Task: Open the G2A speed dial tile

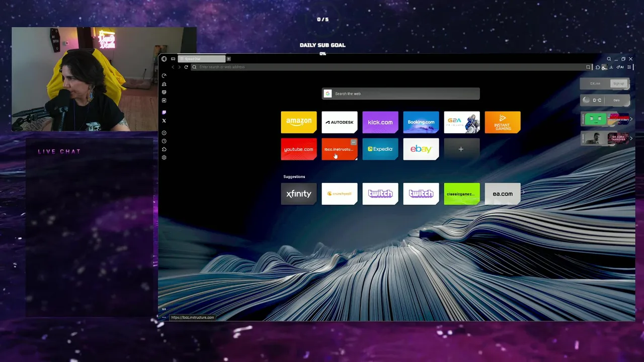Action: (x=462, y=122)
